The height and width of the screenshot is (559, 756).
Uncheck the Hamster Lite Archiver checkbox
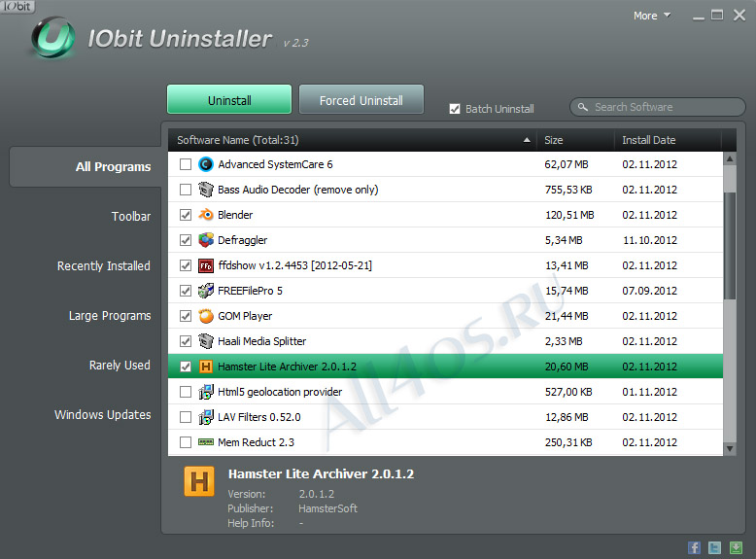click(186, 367)
